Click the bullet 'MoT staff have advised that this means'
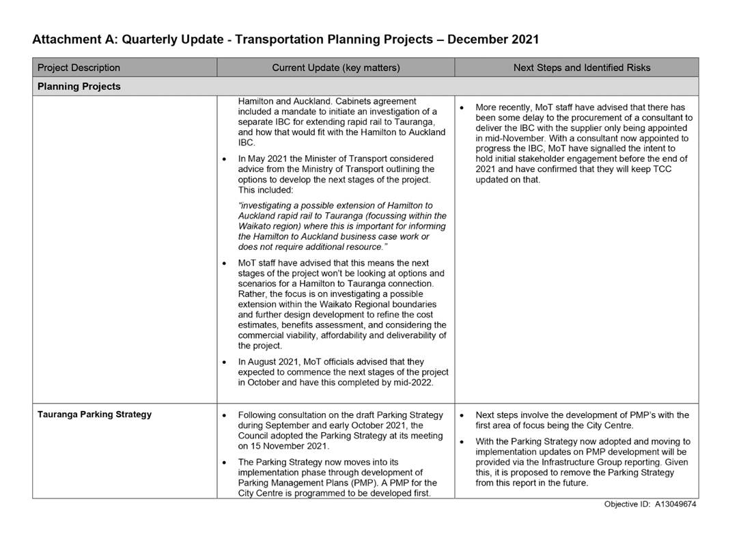 (342, 304)
